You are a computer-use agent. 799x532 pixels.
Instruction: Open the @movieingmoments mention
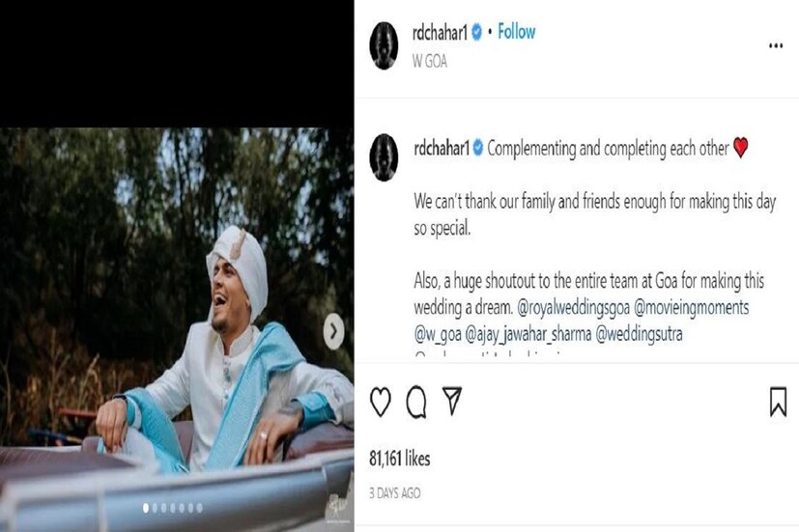(691, 307)
